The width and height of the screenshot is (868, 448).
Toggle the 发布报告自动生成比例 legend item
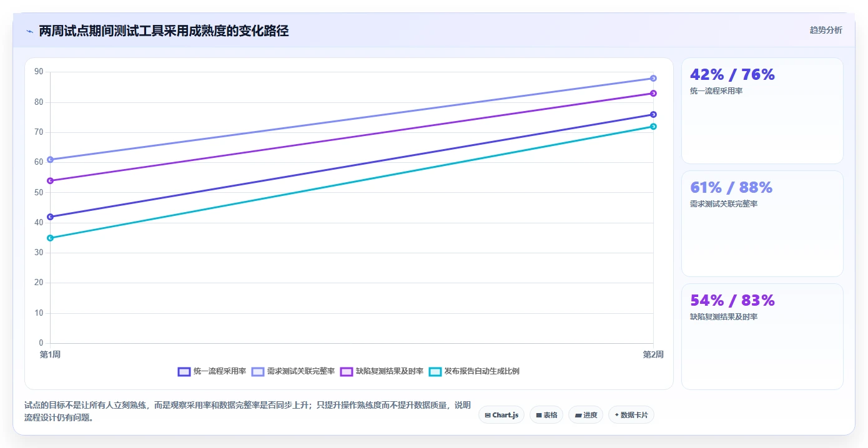pyautogui.click(x=474, y=371)
